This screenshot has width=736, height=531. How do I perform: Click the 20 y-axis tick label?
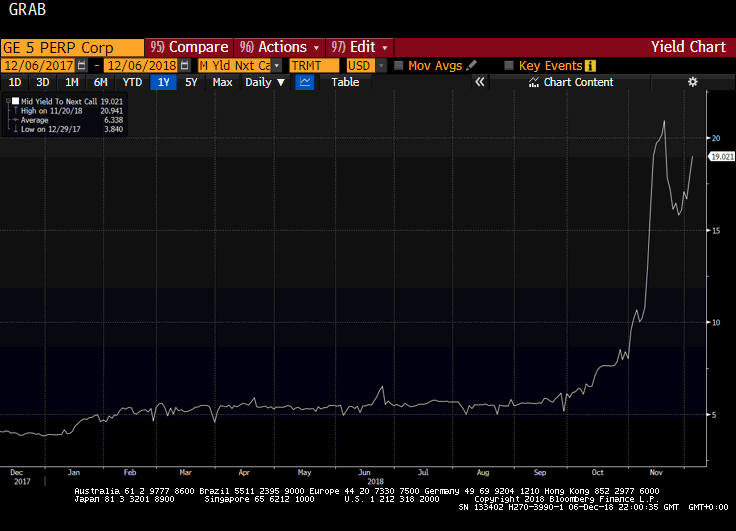(x=716, y=138)
